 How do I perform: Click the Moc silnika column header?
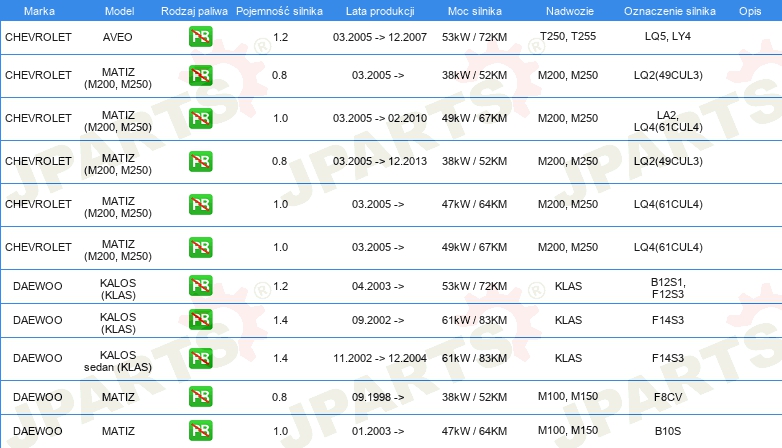474,11
